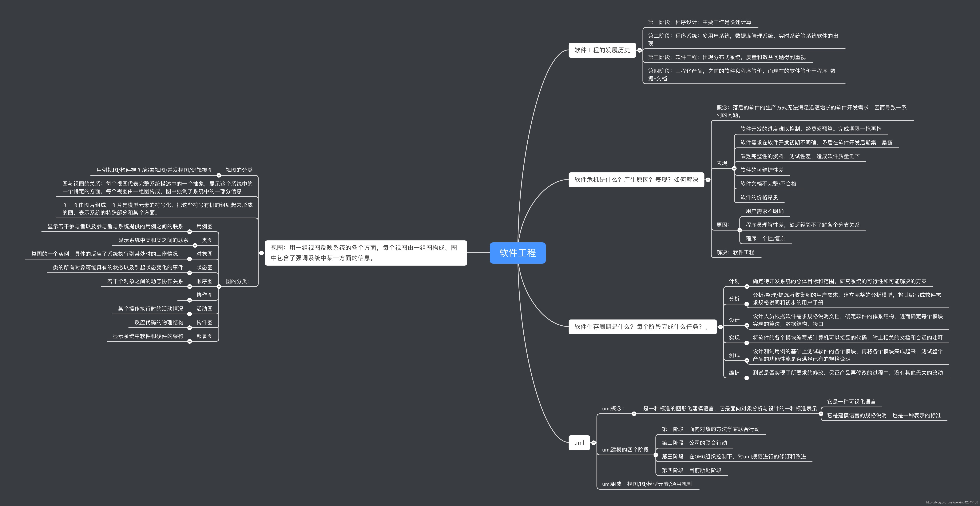980x506 pixels.
Task: Select the 软件的可维护性差 node
Action: click(762, 170)
